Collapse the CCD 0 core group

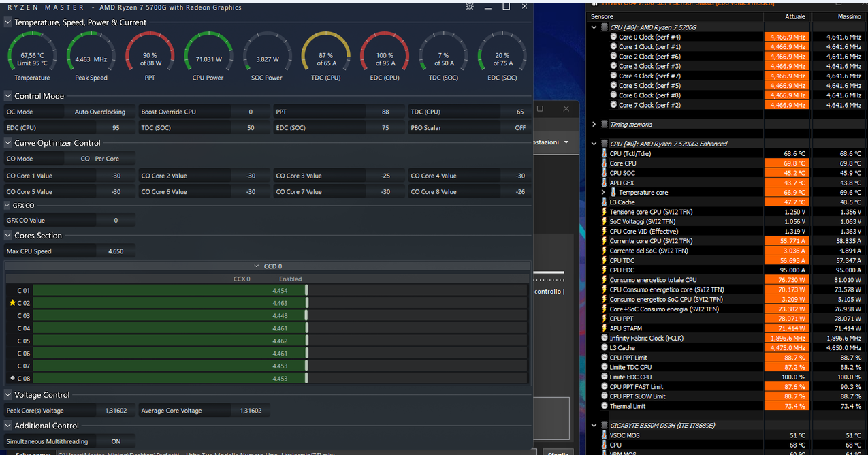[257, 266]
